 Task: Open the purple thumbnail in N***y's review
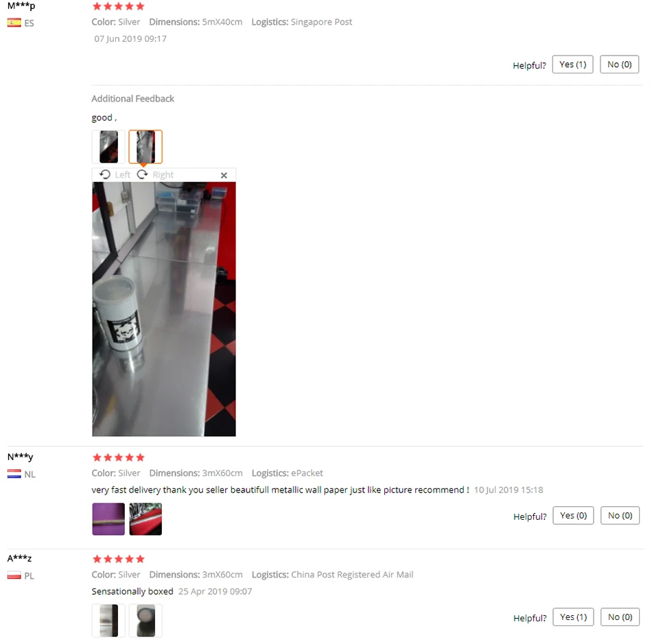pos(108,519)
